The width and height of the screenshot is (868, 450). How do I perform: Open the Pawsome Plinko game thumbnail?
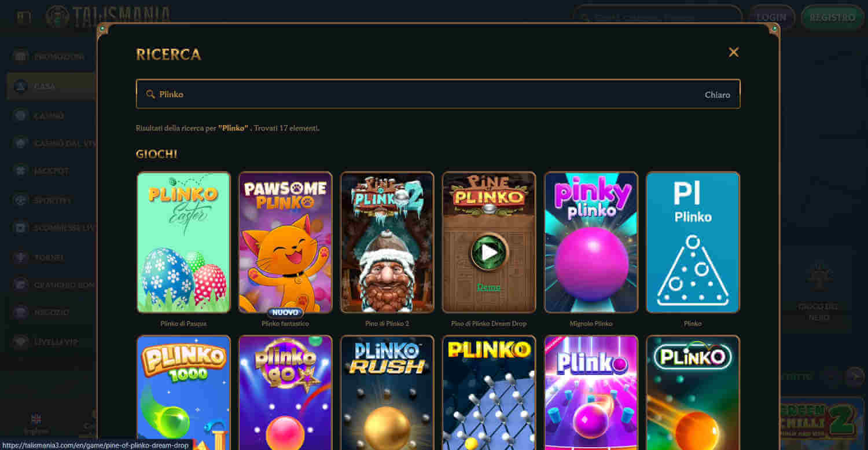(x=285, y=242)
